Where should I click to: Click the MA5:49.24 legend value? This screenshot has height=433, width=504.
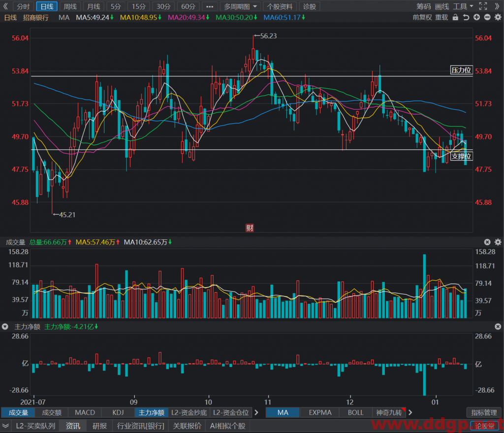[x=94, y=17]
